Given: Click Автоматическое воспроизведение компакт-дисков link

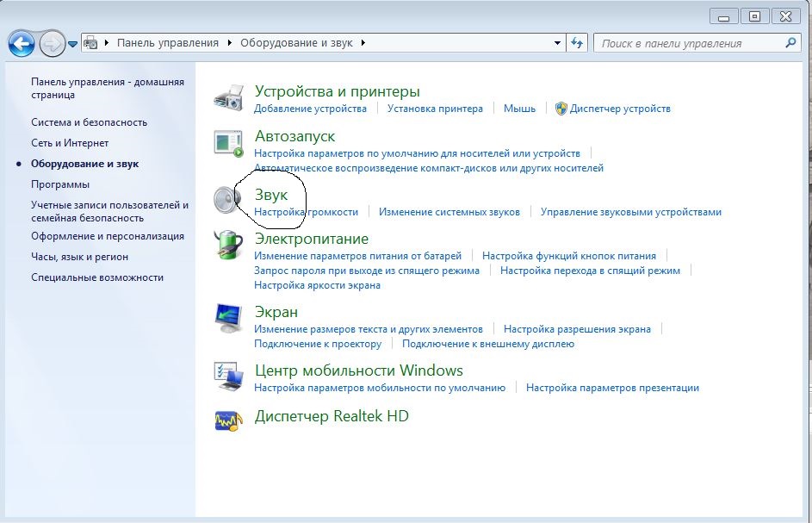Looking at the screenshot, I should click(x=429, y=168).
